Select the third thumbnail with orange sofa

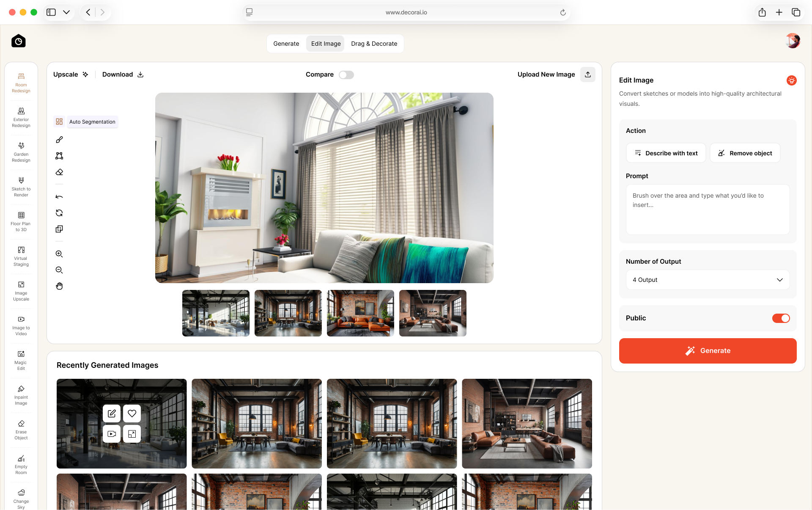pos(360,313)
